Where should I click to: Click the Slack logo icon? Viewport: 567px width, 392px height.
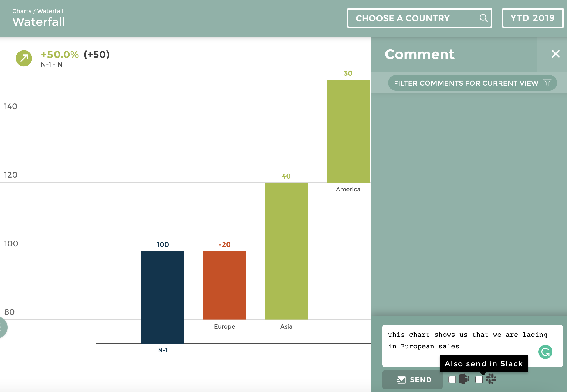[x=491, y=379]
